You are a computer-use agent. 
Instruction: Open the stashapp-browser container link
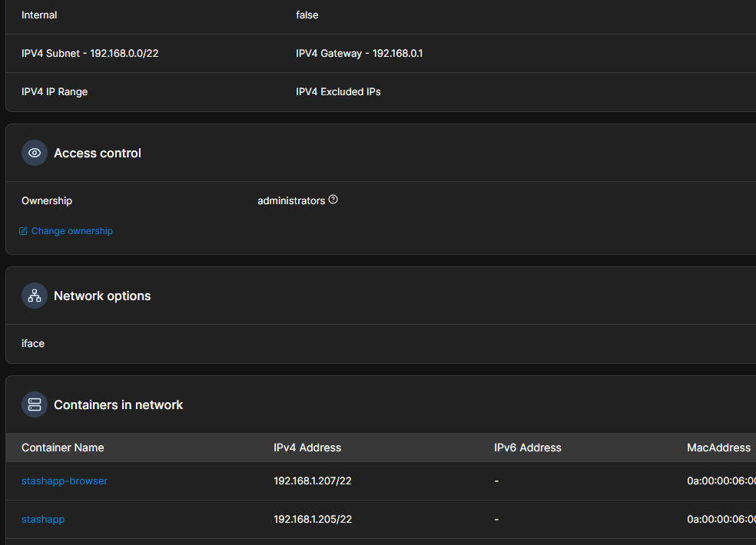point(65,481)
